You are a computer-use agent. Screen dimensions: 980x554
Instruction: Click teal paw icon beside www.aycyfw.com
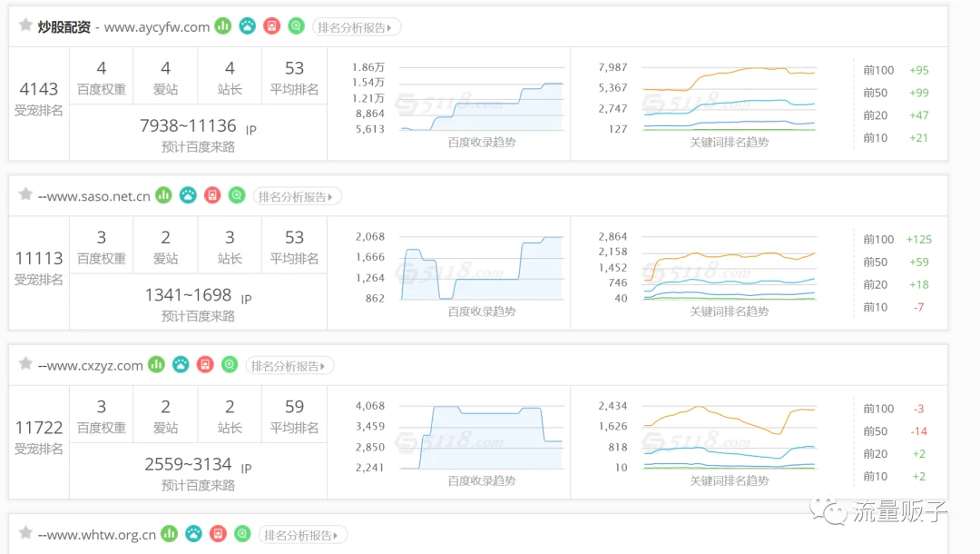[x=248, y=26]
